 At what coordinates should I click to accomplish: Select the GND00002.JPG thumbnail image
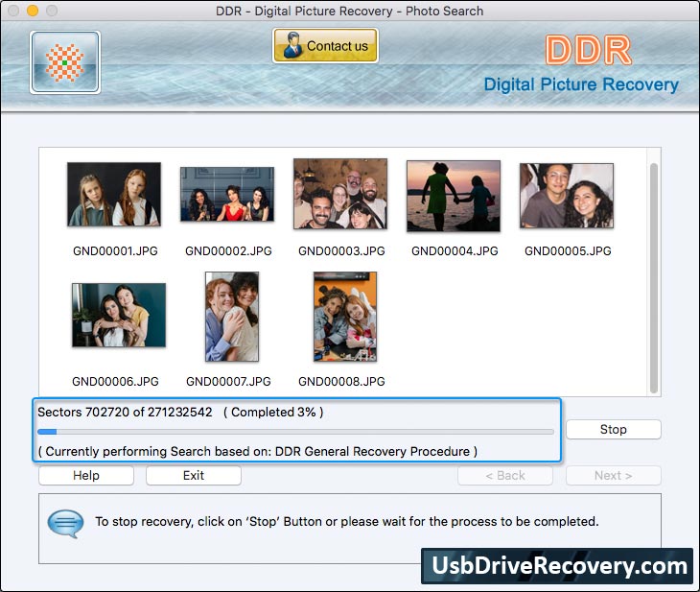tap(227, 195)
